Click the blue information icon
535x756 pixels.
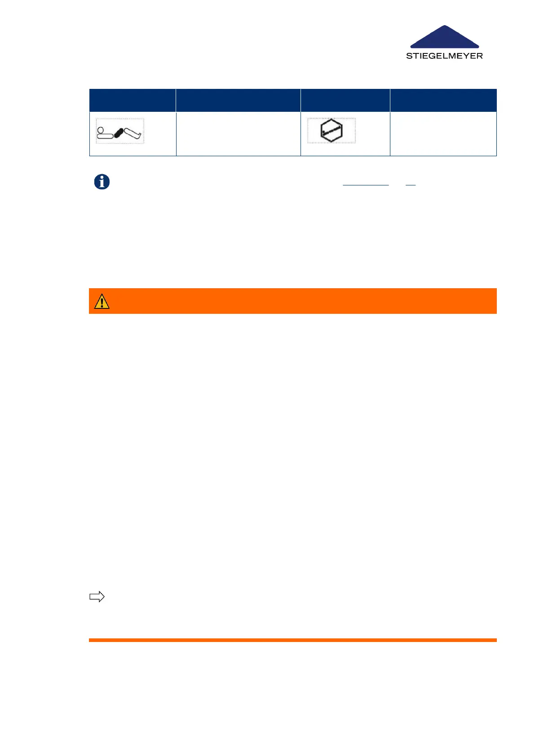click(102, 182)
